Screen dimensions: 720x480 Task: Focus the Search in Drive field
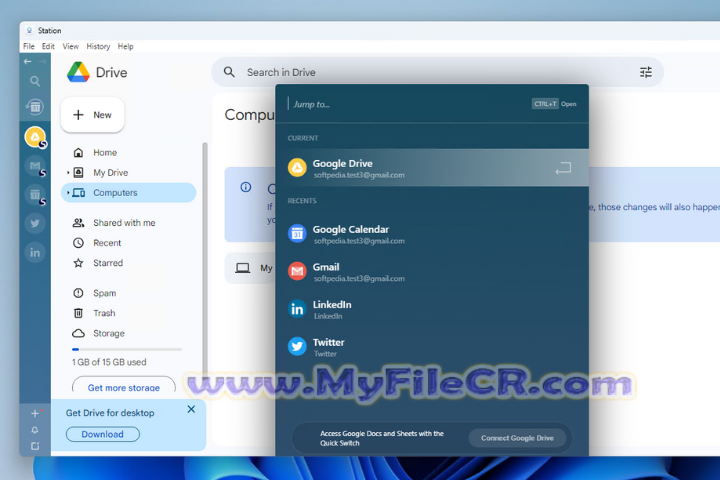click(x=436, y=72)
